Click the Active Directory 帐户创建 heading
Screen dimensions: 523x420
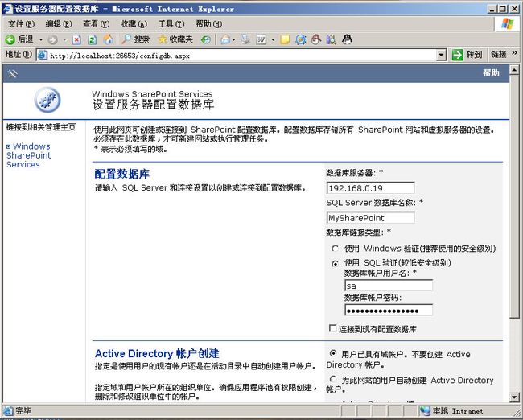[157, 353]
